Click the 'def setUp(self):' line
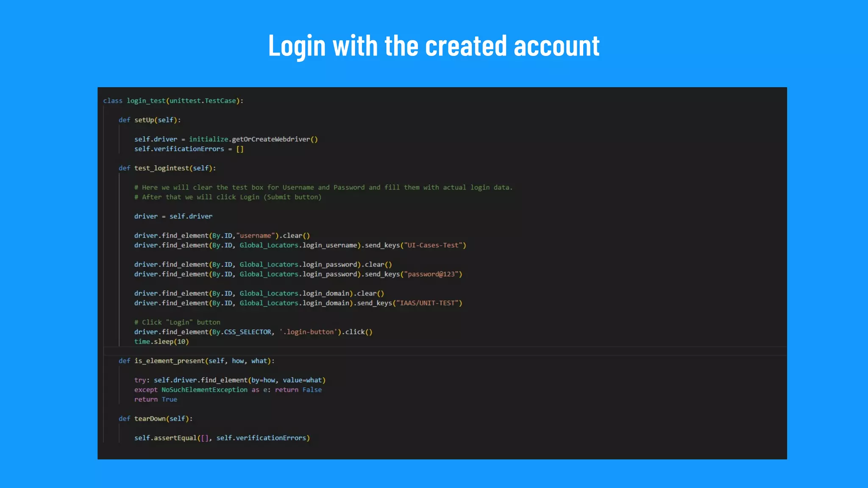Screen dimensions: 868x488 150,120
